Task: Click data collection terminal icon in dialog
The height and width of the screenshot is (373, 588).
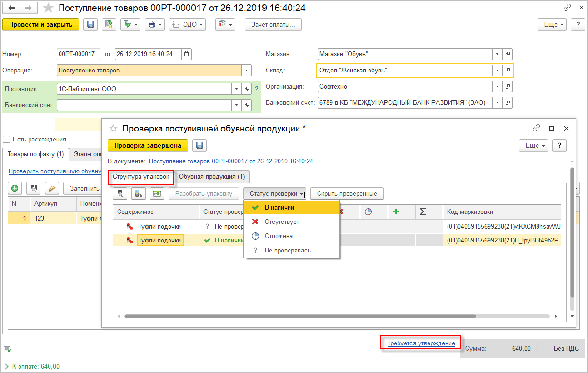Action: 139,193
